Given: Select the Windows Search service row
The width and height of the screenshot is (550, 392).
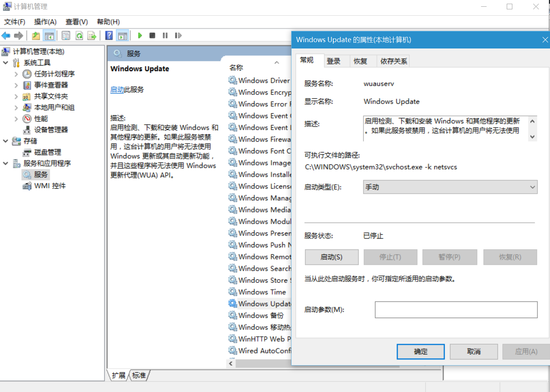Looking at the screenshot, I should tap(260, 269).
